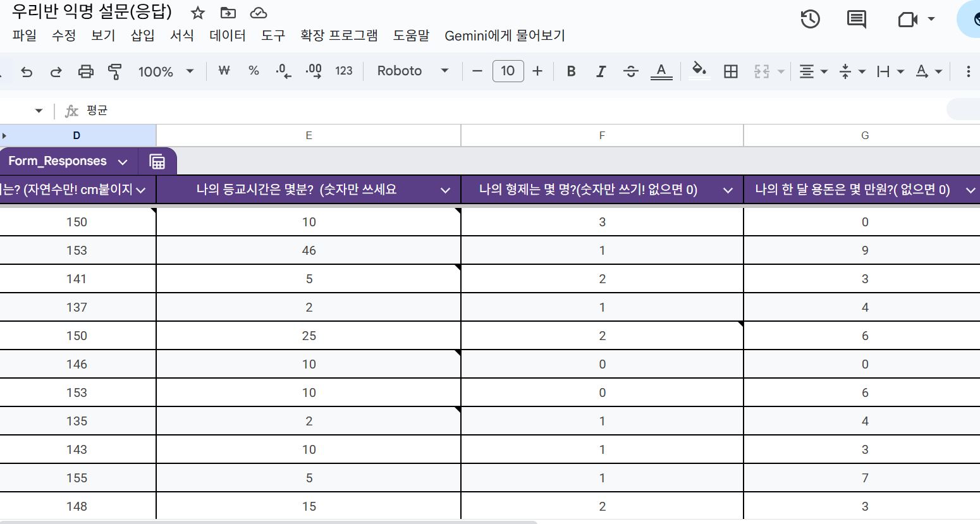Image resolution: width=980 pixels, height=524 pixels.
Task: Open the zoom 100% dropdown
Action: pos(166,71)
